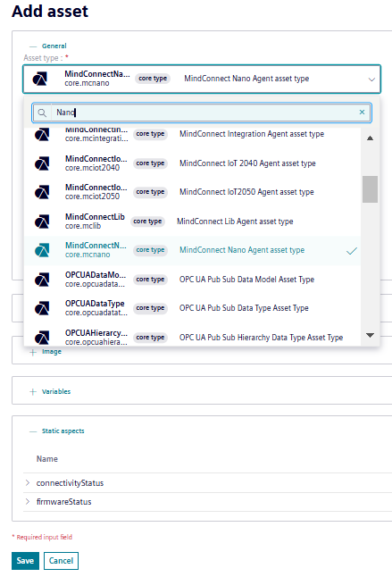Image resolution: width=392 pixels, height=577 pixels.
Task: Collapse the General section
Action: [x=33, y=46]
